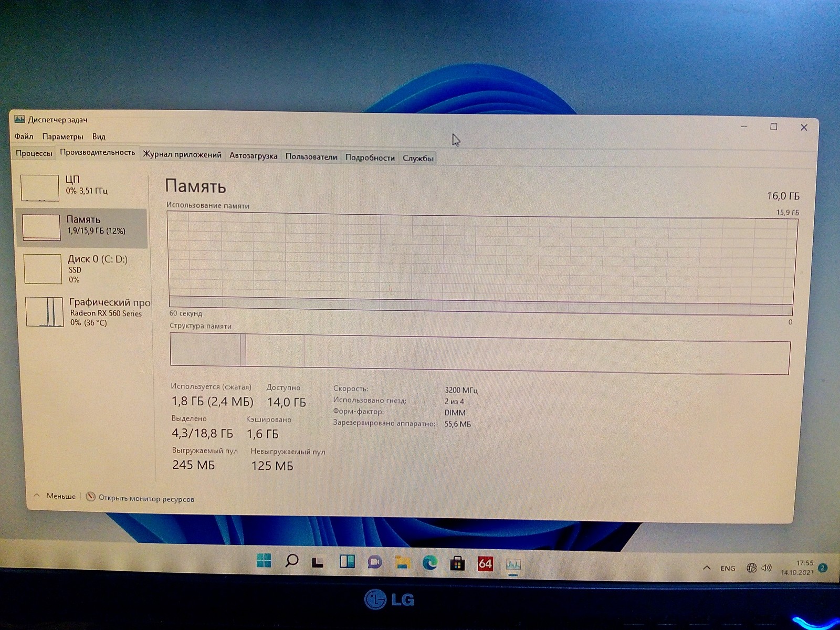The image size is (840, 630).
Task: Open the volume speaker tray icon
Action: click(x=766, y=568)
